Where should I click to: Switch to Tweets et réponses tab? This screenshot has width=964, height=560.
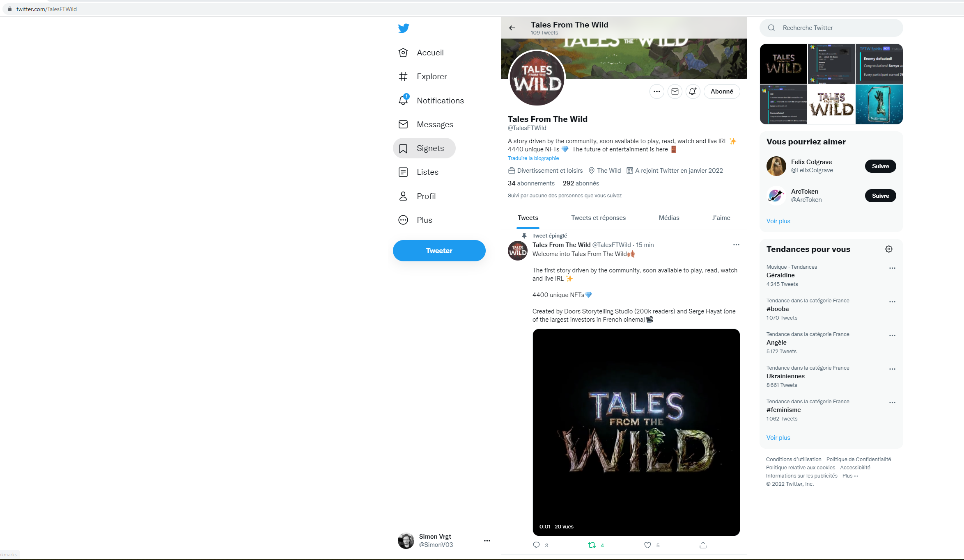click(598, 218)
